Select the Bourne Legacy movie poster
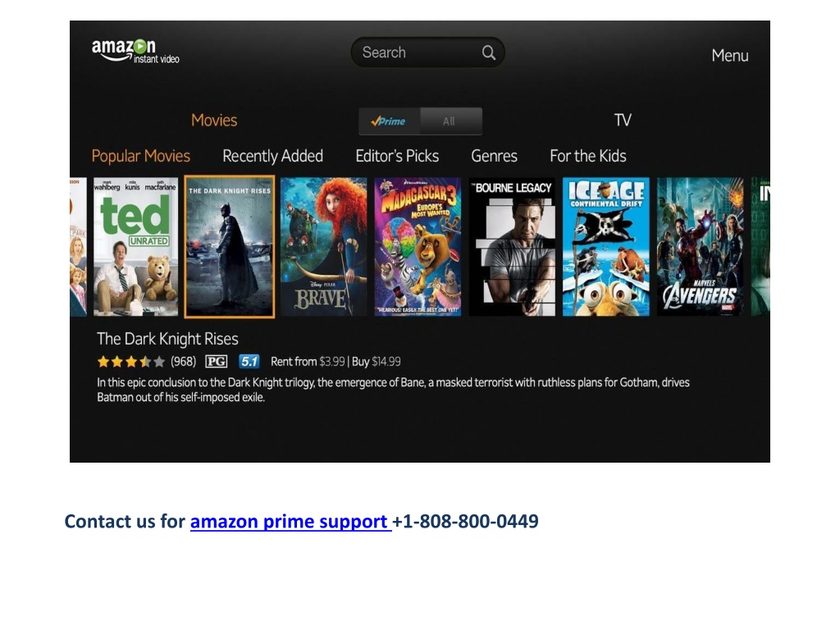 tap(512, 247)
